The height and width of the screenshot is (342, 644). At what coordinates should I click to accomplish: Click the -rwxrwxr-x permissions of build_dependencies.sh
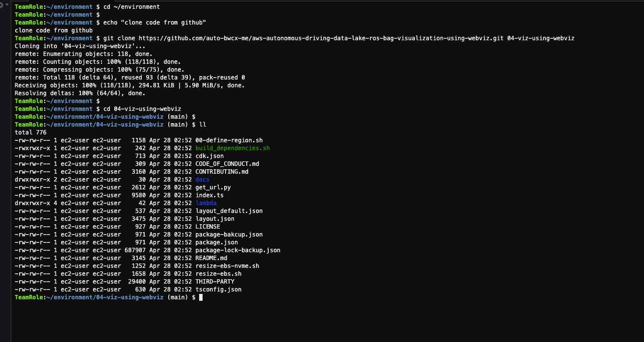[32, 148]
